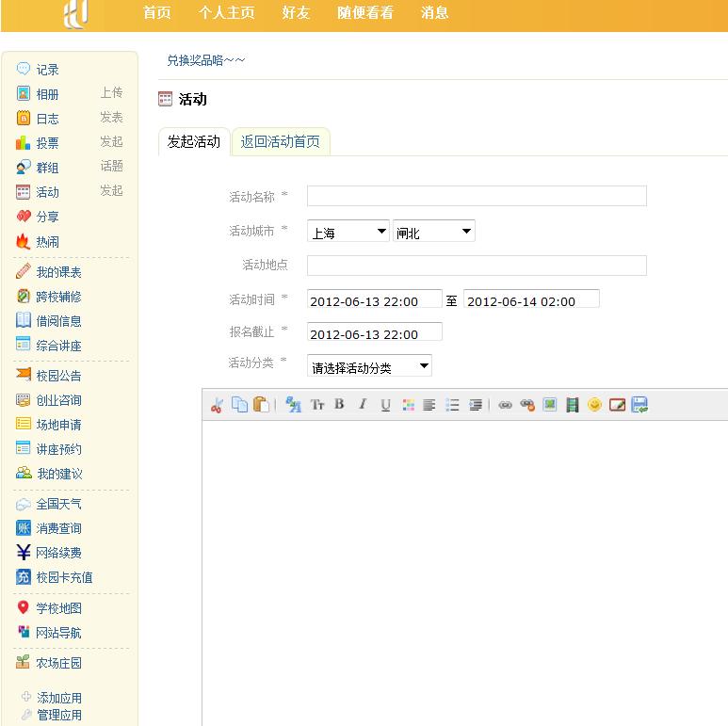728x726 pixels.
Task: Open the 闸北 district dropdown
Action: pyautogui.click(x=433, y=232)
